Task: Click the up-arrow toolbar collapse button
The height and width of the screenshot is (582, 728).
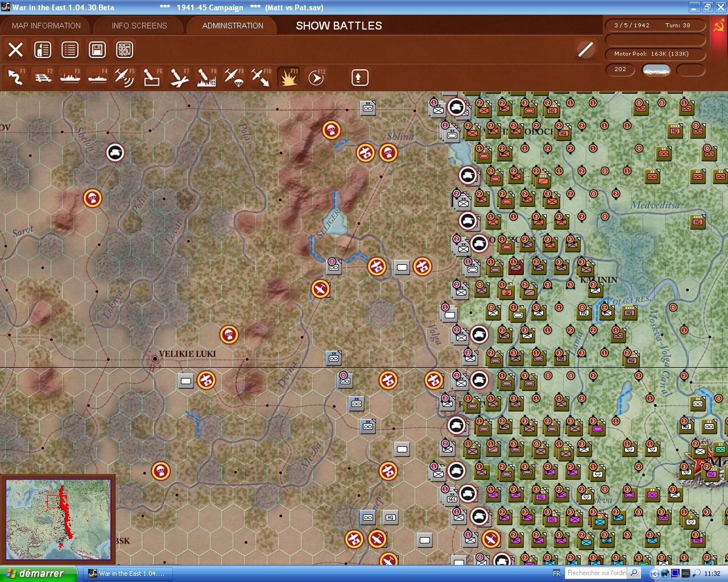Action: click(x=359, y=77)
